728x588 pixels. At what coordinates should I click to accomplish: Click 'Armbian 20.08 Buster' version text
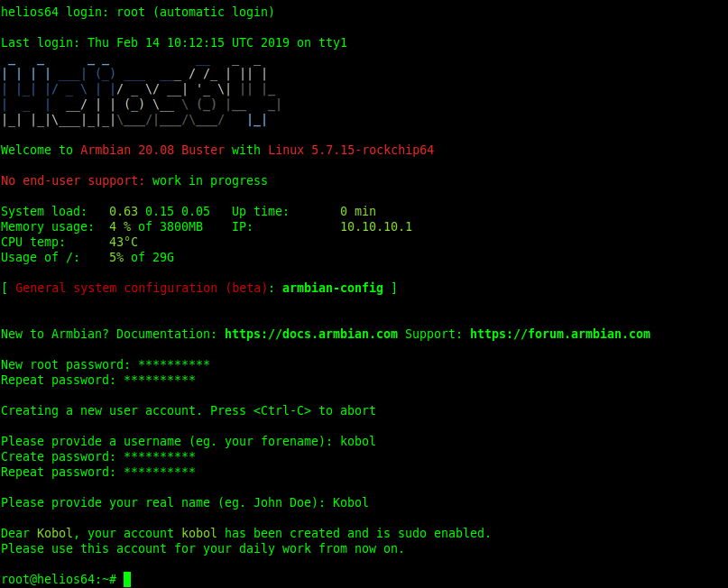(152, 150)
